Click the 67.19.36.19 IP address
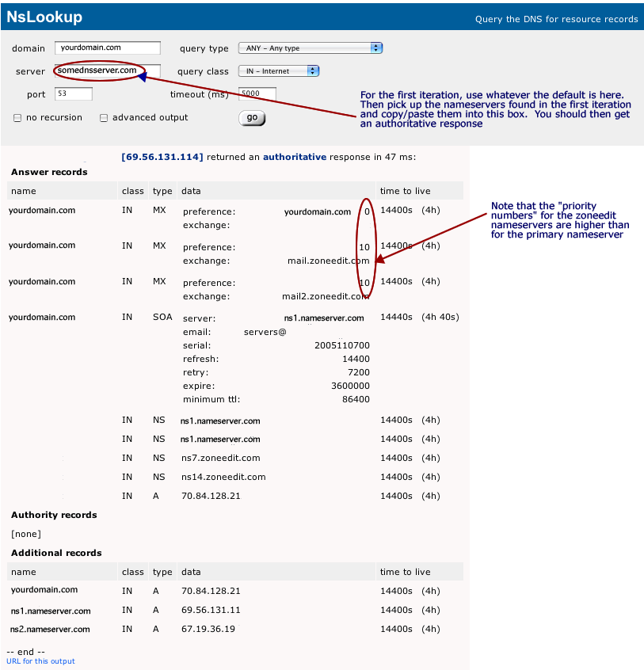The width and height of the screenshot is (644, 670). point(208,629)
